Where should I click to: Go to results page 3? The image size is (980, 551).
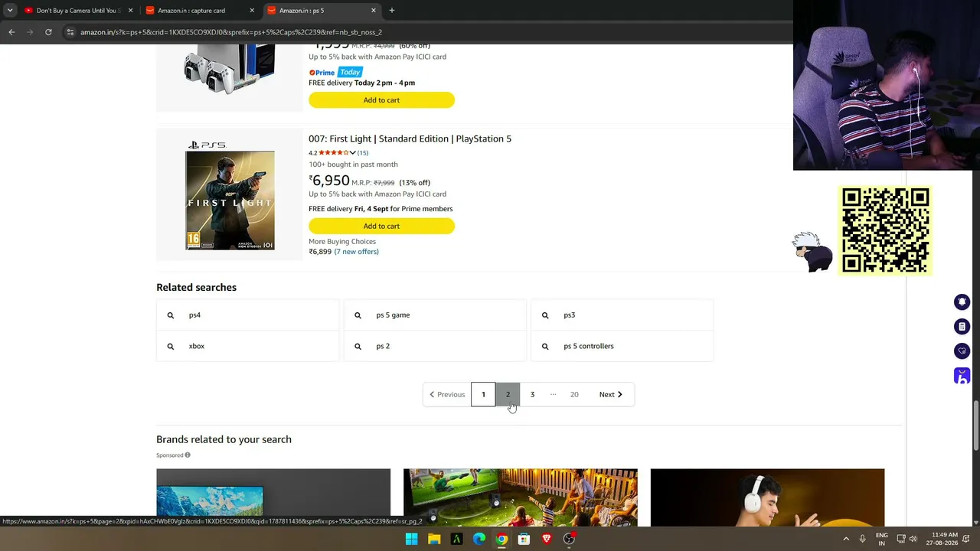point(532,395)
